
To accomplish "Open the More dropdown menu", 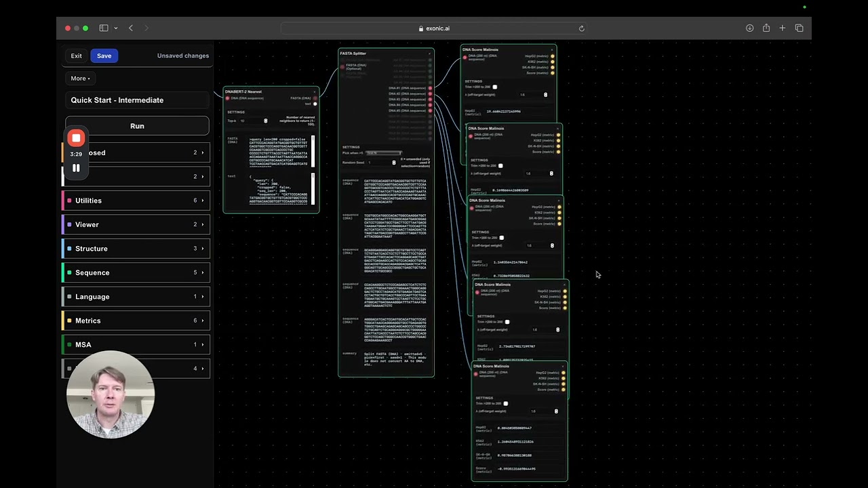I will tap(80, 79).
